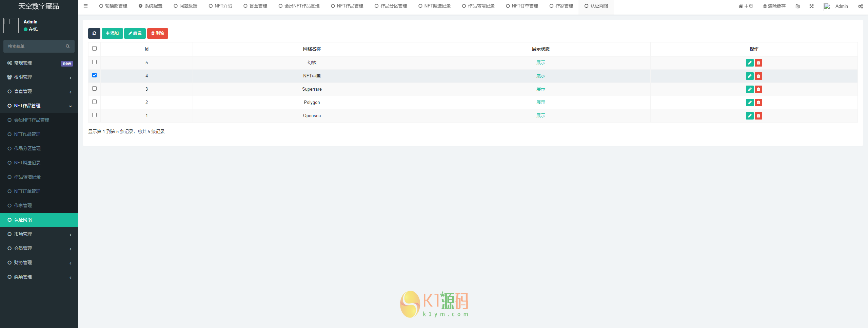Click the sidebar Admin profile picture
The width and height of the screenshot is (868, 328).
point(11,26)
